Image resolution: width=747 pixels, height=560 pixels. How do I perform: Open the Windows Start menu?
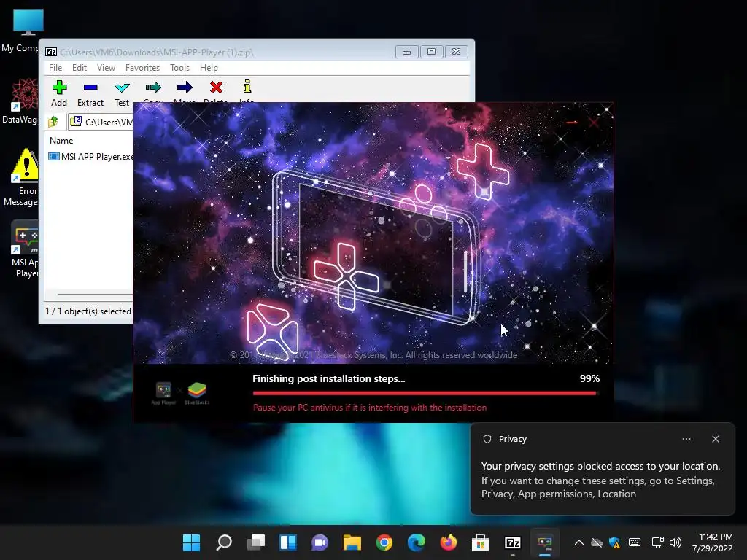(192, 542)
